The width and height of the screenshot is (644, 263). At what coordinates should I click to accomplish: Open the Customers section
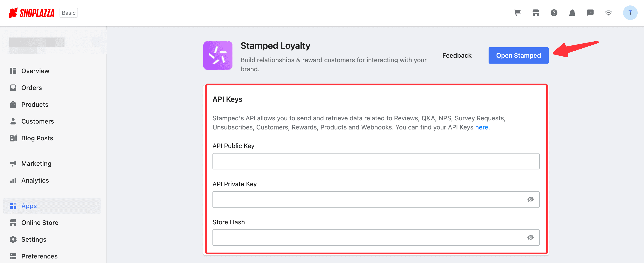37,121
